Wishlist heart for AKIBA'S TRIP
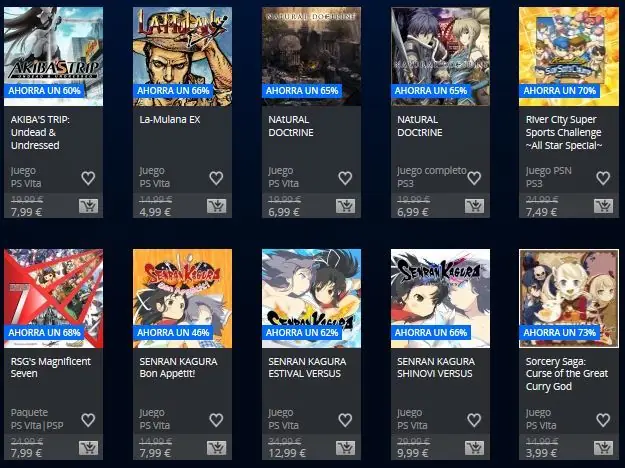This screenshot has height=468, width=625. pos(88,178)
